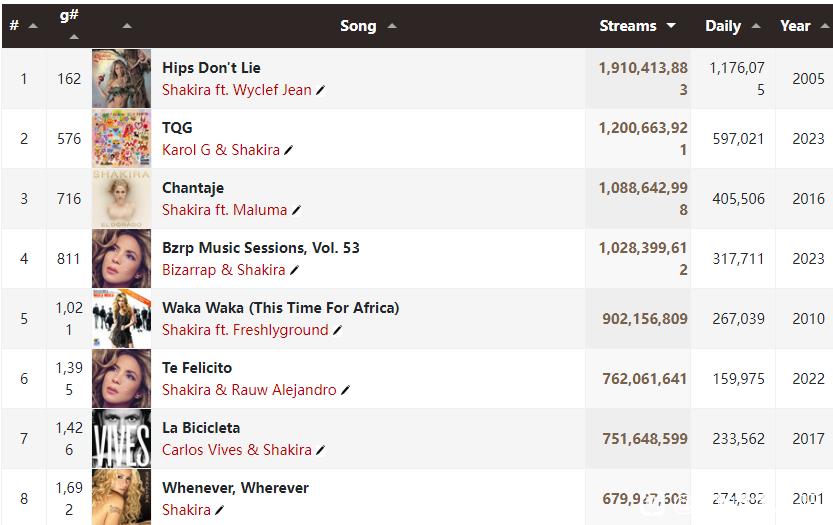Click the edit pencil beside Shakira ft. Wyclef Jean
The height and width of the screenshot is (525, 833).
tap(320, 90)
